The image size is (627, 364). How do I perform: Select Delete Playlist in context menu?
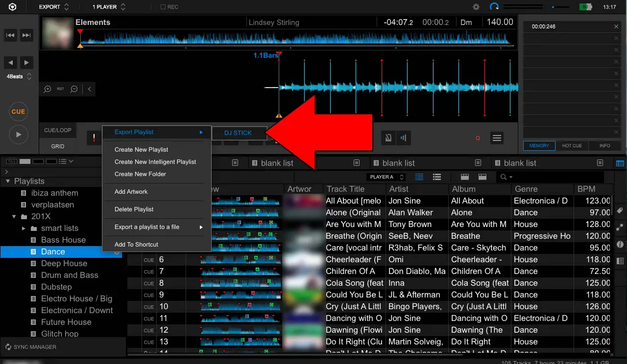pos(134,209)
